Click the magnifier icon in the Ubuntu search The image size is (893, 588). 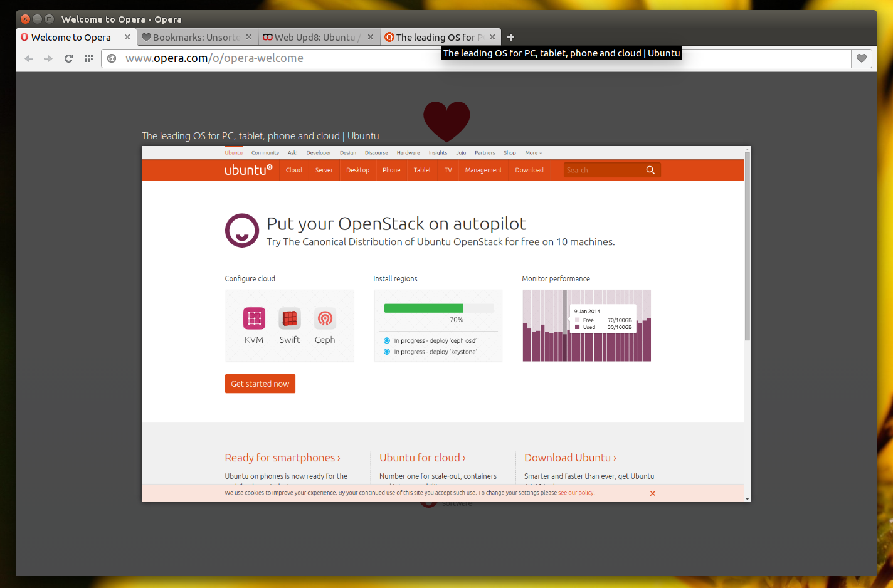(x=650, y=169)
